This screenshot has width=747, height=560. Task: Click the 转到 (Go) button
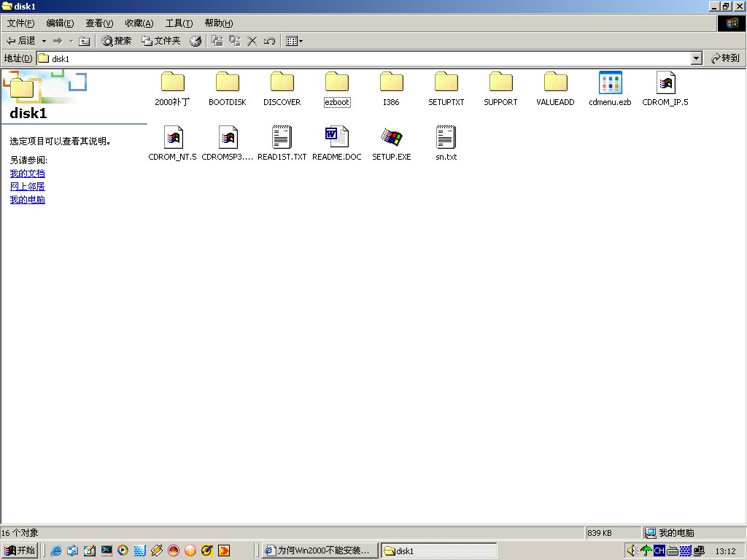point(725,58)
